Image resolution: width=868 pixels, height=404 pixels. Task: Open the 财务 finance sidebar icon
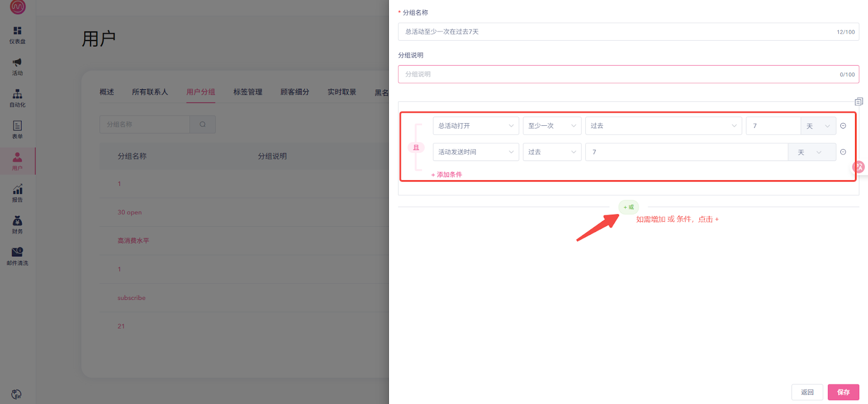pos(17,225)
